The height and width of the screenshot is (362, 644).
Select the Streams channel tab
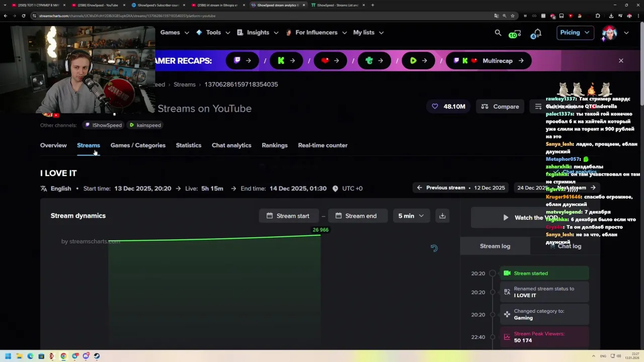tap(89, 145)
